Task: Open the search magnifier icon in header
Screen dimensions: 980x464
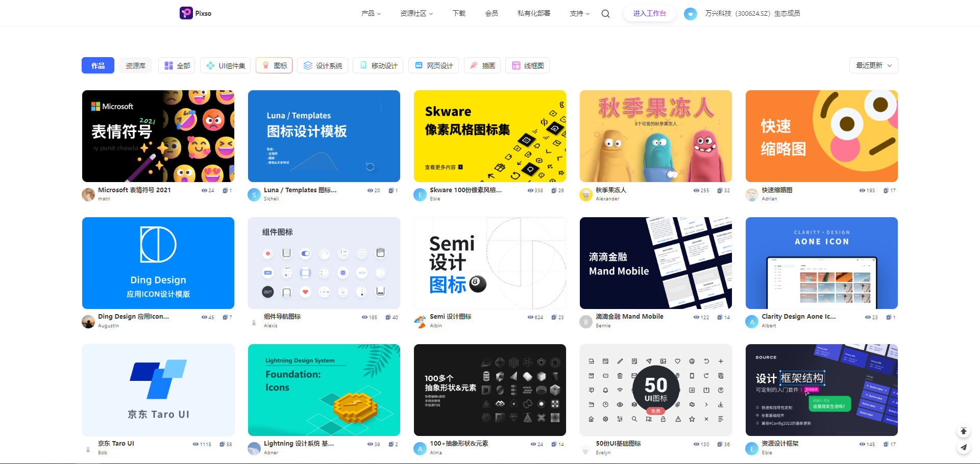Action: pyautogui.click(x=605, y=14)
